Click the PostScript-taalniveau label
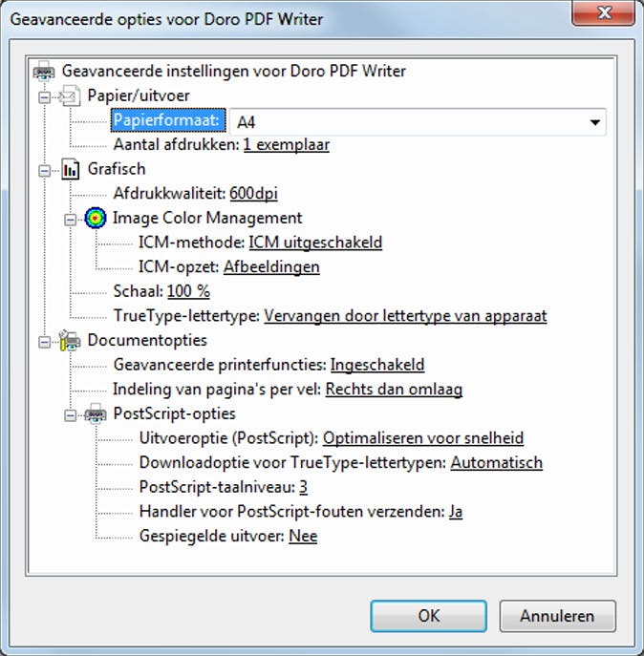The height and width of the screenshot is (656, 644). [218, 487]
